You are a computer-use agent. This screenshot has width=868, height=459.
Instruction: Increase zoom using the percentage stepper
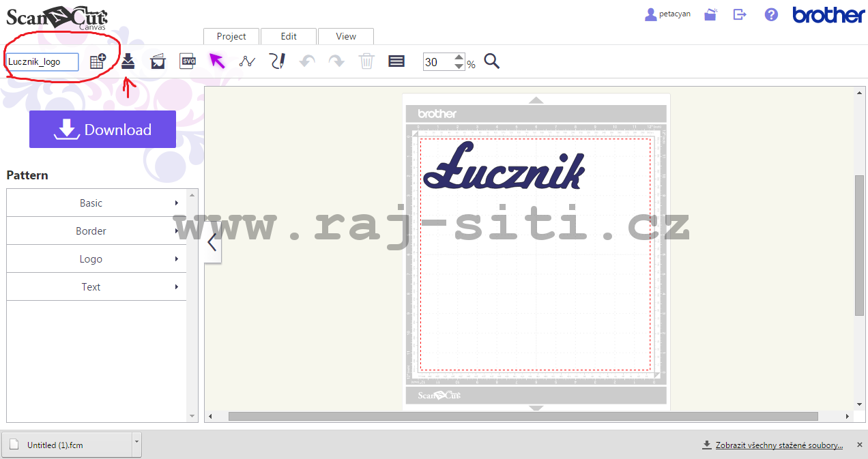pyautogui.click(x=458, y=57)
